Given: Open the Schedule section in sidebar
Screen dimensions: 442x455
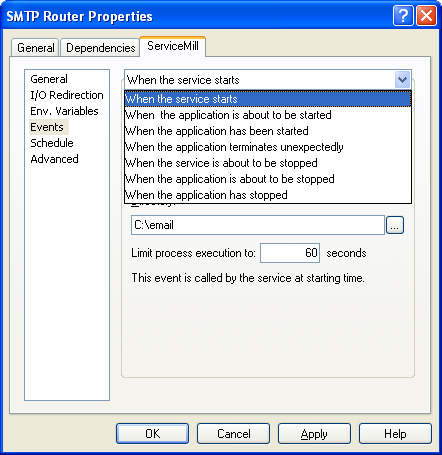Looking at the screenshot, I should click(52, 143).
